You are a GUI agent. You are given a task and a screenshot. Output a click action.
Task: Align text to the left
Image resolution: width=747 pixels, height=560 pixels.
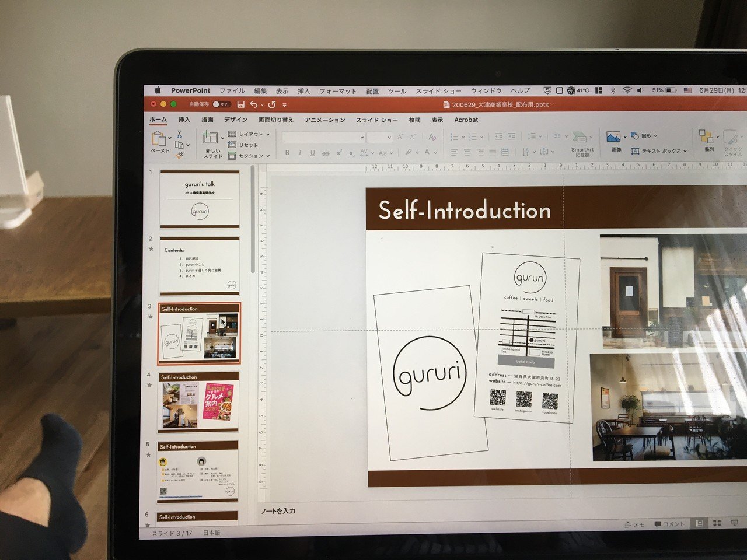[455, 152]
